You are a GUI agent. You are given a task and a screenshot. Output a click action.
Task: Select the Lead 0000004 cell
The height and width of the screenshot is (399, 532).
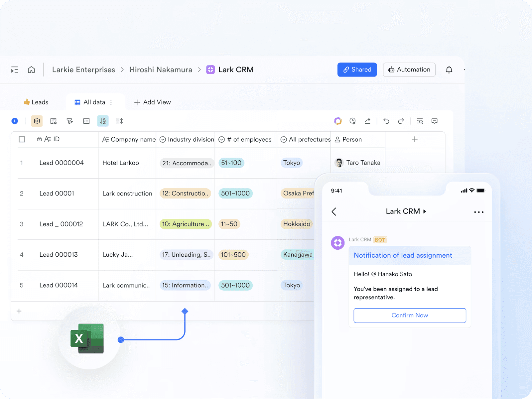coord(62,163)
